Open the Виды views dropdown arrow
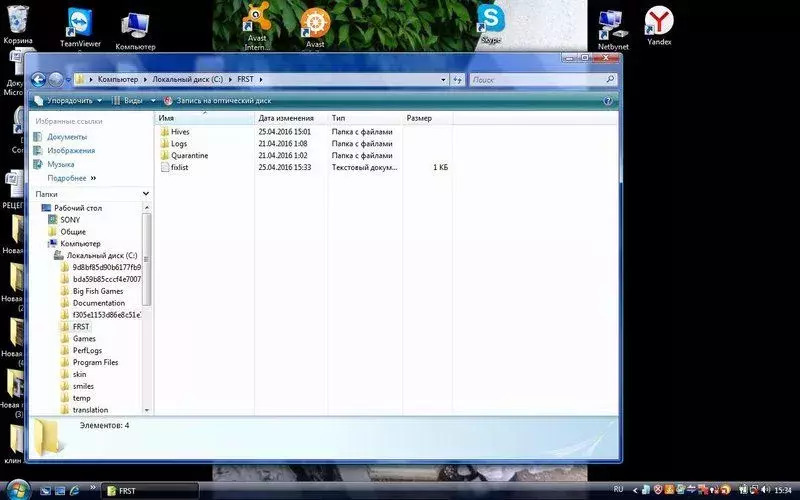This screenshot has height=500, width=800. 153,101
